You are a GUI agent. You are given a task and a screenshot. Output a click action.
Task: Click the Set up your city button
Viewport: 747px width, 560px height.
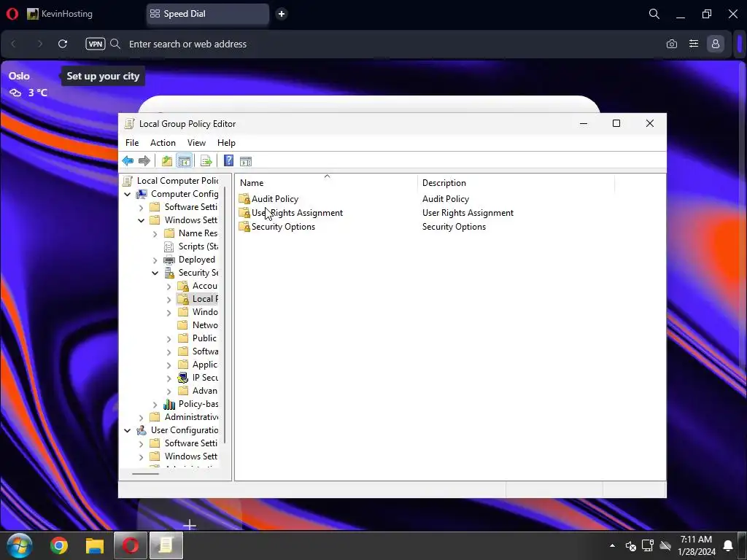[x=103, y=76]
